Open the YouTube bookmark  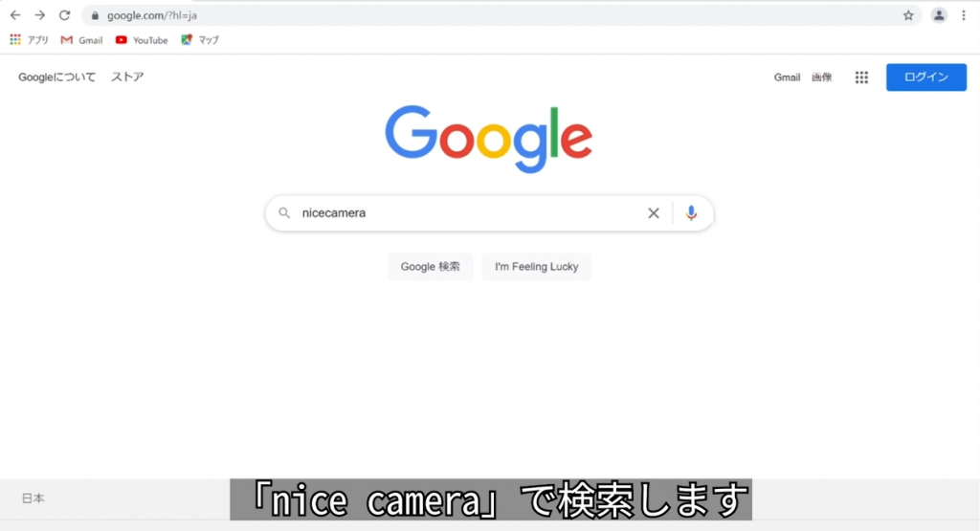tap(142, 40)
